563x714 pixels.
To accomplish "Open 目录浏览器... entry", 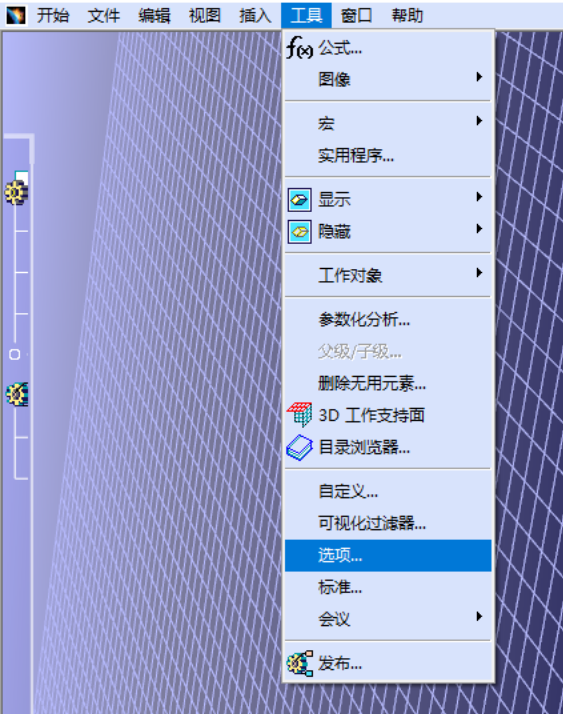I will coord(388,447).
